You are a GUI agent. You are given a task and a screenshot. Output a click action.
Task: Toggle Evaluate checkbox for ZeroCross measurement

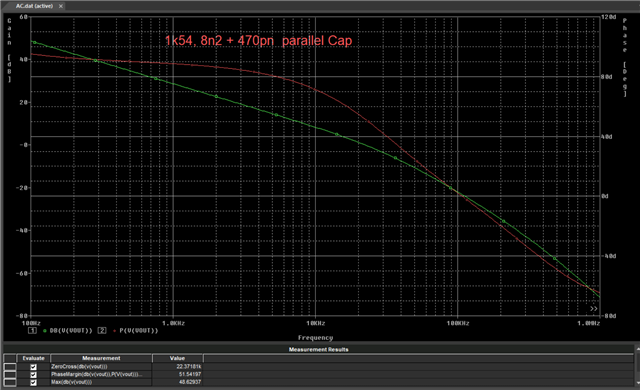(x=33, y=367)
